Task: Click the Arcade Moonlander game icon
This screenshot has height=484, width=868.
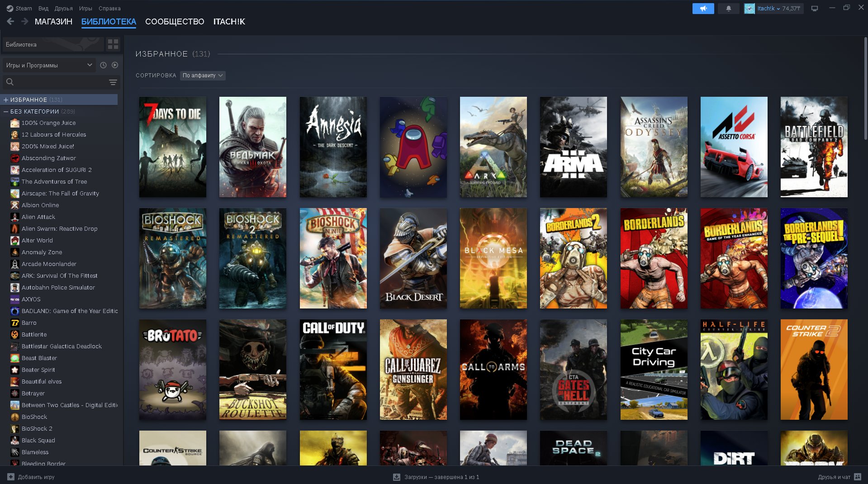Action: coord(15,264)
